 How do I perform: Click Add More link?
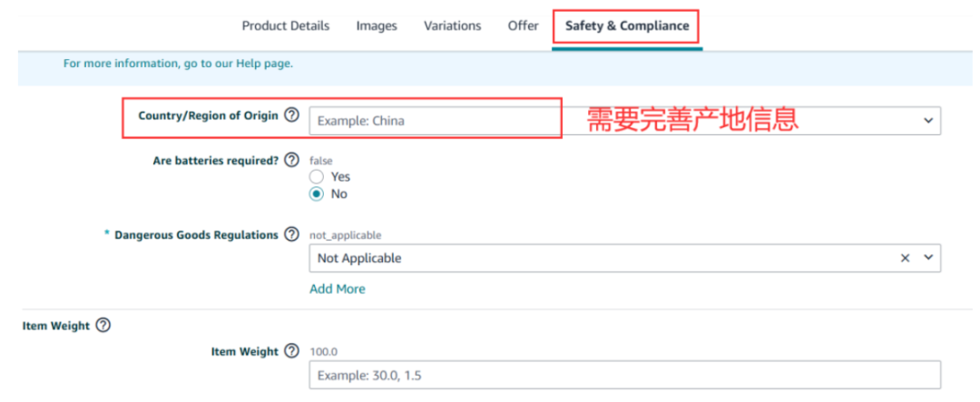338,289
